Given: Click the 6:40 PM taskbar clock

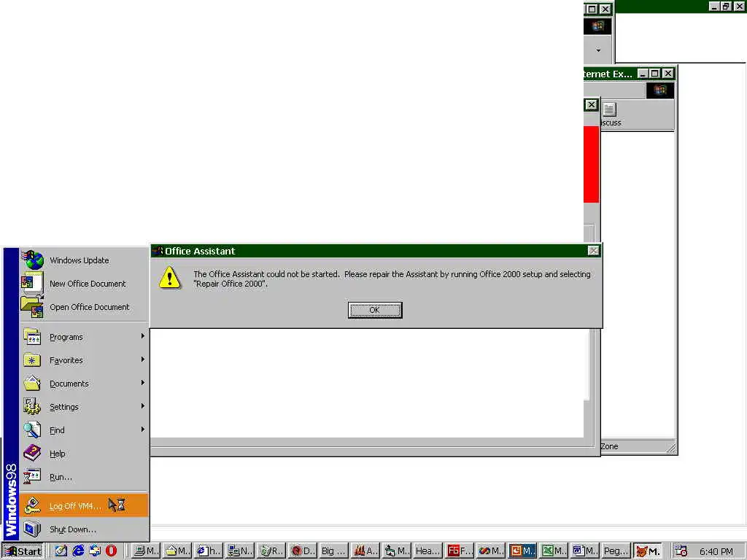Looking at the screenshot, I should tap(716, 551).
